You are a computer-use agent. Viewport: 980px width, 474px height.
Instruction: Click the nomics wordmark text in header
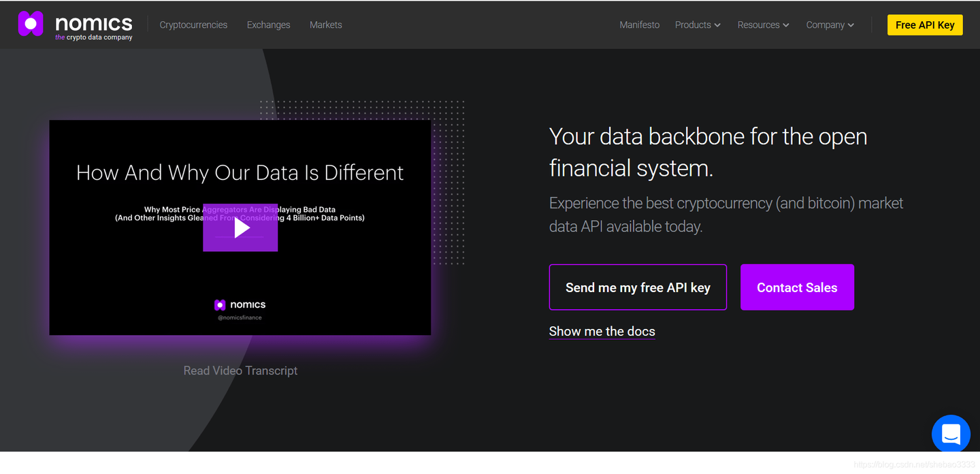click(93, 22)
